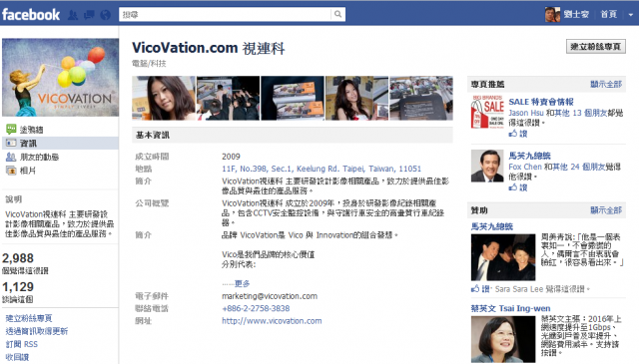Click the 訂閱 RSS link
The height and width of the screenshot is (364, 639).
21,344
